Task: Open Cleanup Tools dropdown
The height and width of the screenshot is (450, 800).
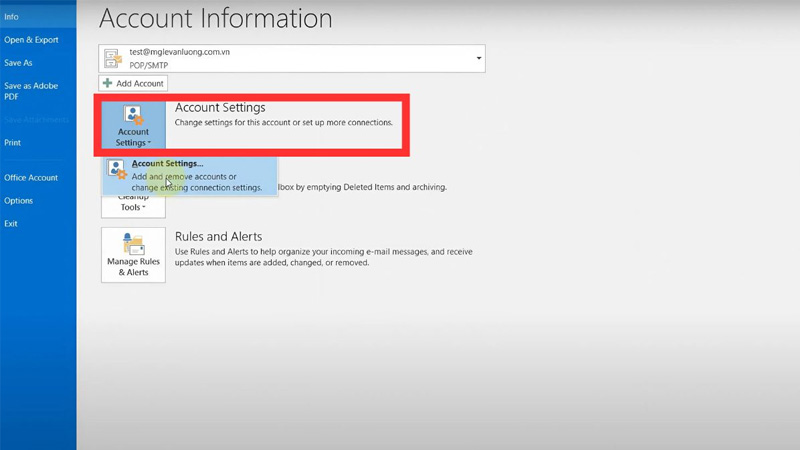Action: click(x=133, y=205)
